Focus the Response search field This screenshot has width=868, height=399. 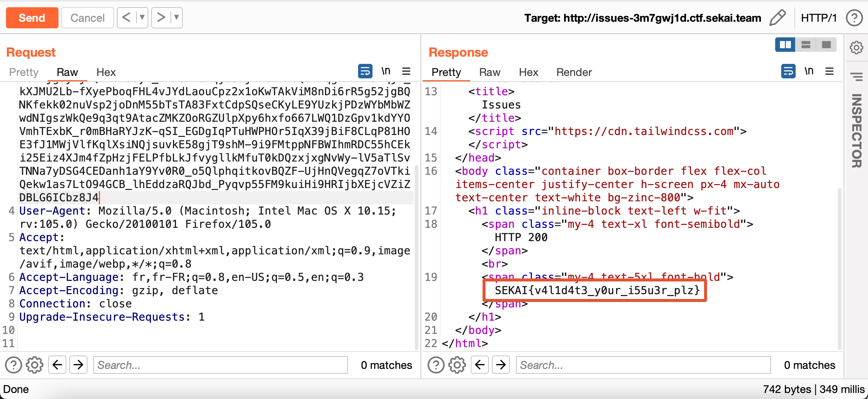point(643,365)
